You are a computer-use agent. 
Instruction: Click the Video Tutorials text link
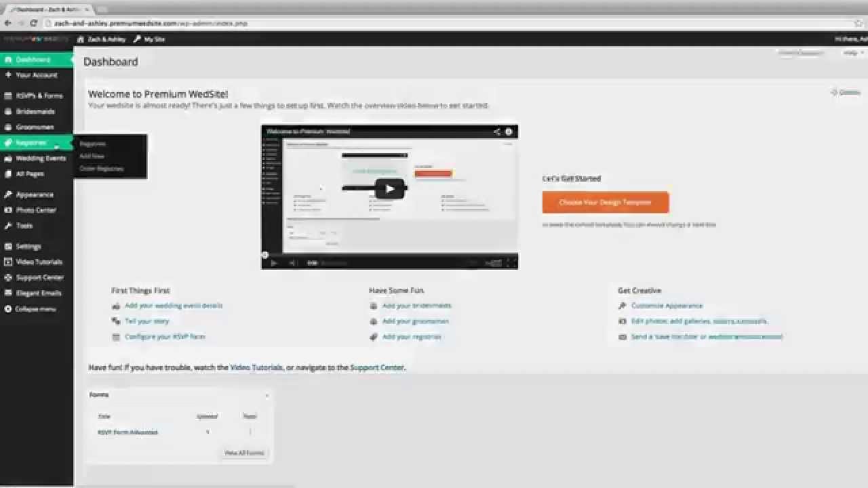(256, 367)
